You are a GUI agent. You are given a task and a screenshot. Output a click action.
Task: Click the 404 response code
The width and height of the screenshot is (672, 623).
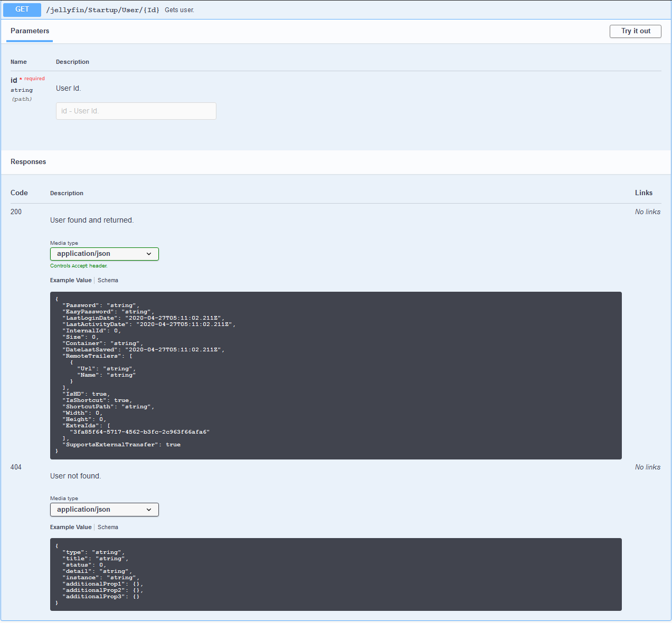(x=16, y=467)
